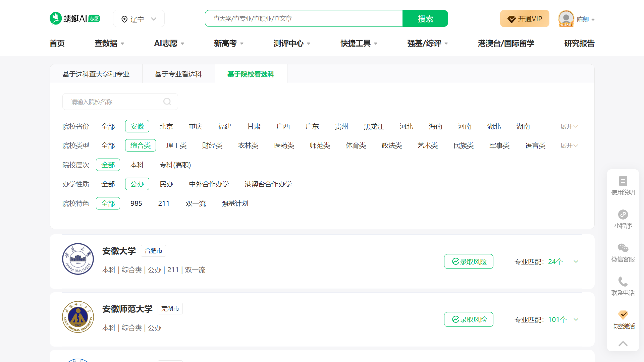Click 录取风险 for 安徽师范大学
Image resolution: width=644 pixels, height=362 pixels.
pos(469,319)
